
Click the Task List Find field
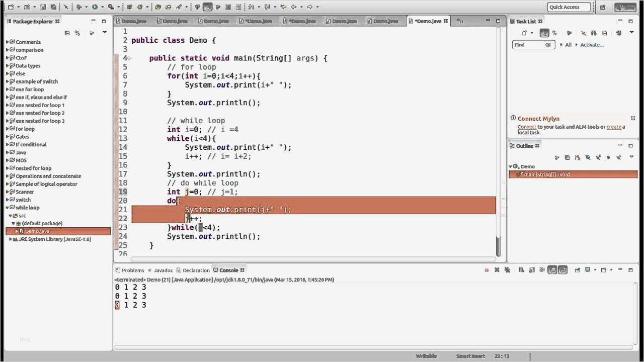point(533,45)
